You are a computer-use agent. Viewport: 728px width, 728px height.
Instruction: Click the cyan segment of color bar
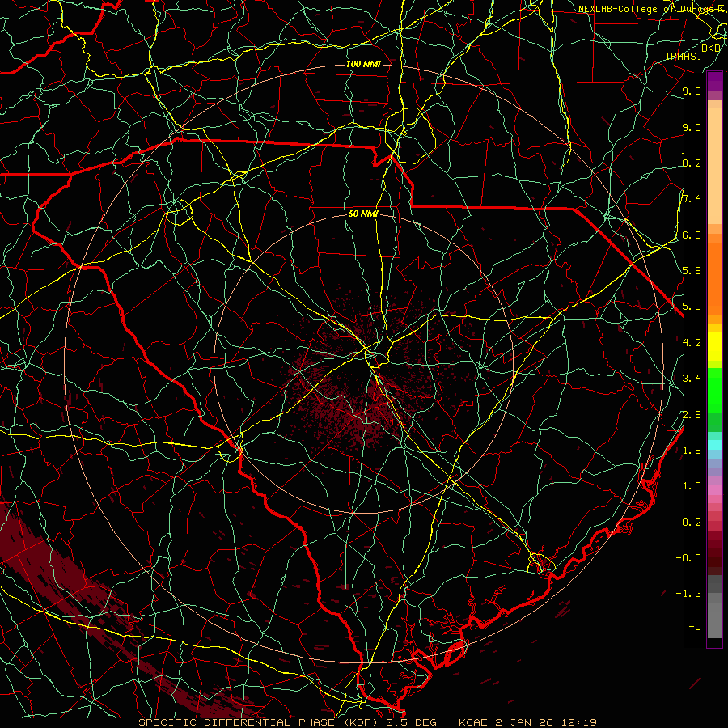pos(714,444)
